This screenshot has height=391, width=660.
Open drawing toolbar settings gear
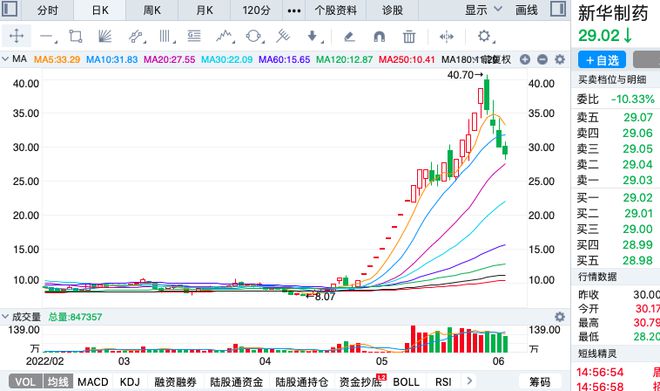(x=484, y=36)
